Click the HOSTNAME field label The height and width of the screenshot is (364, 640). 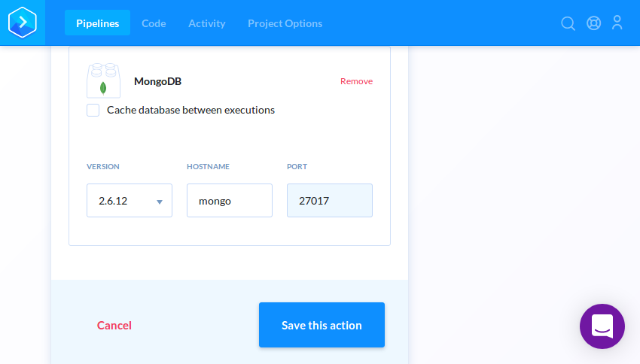tap(208, 167)
